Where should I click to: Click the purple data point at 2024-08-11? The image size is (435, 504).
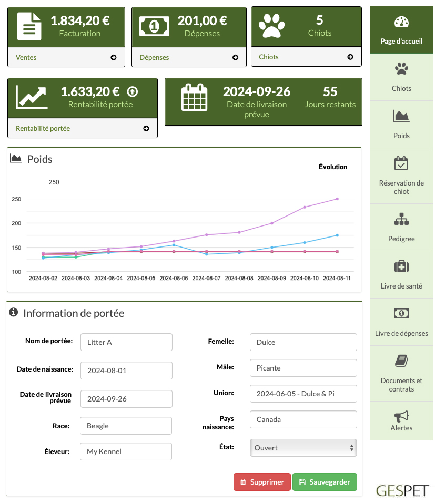[x=337, y=199]
